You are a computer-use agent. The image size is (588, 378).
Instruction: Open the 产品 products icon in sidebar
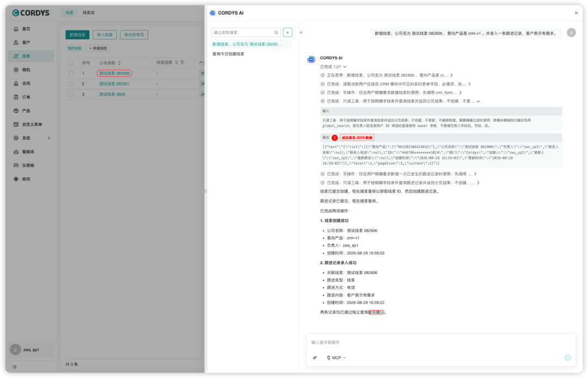click(x=16, y=111)
